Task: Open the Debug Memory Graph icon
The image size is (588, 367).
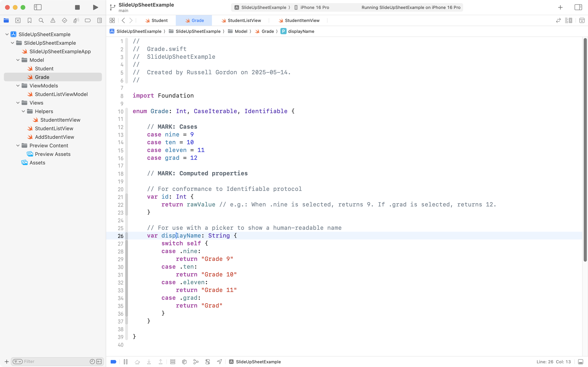Action: coord(196,362)
